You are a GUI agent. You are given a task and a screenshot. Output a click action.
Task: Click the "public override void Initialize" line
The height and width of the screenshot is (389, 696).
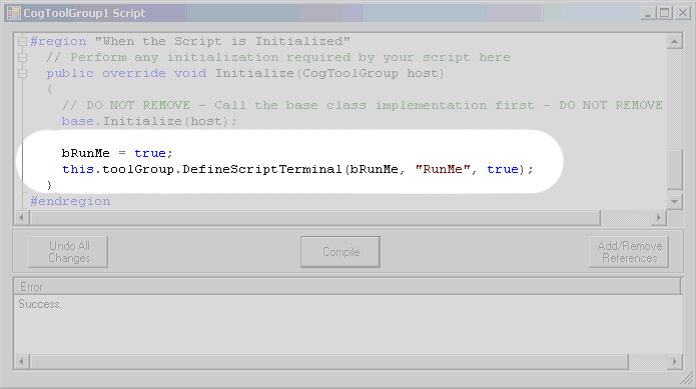tap(245, 73)
